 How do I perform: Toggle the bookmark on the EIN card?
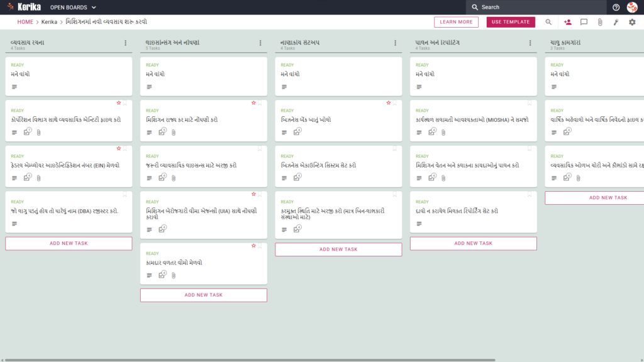point(125,148)
